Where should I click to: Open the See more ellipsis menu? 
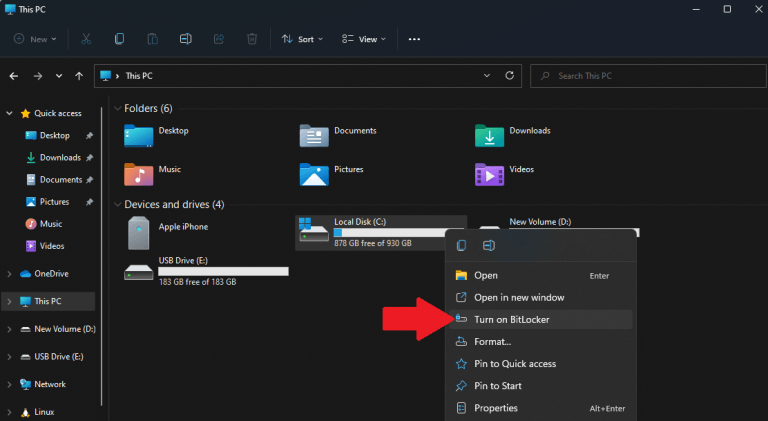(x=414, y=39)
